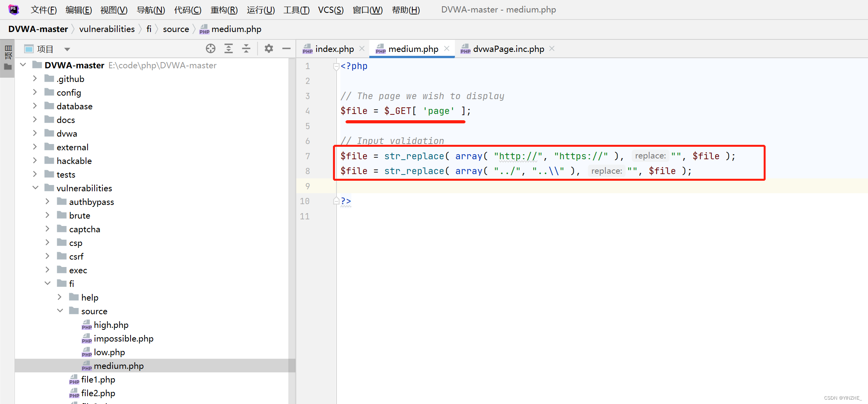Expand the config folder
868x404 pixels.
click(35, 92)
